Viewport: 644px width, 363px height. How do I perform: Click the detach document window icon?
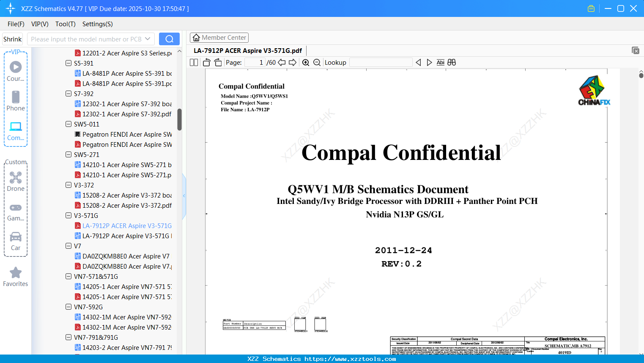[635, 50]
